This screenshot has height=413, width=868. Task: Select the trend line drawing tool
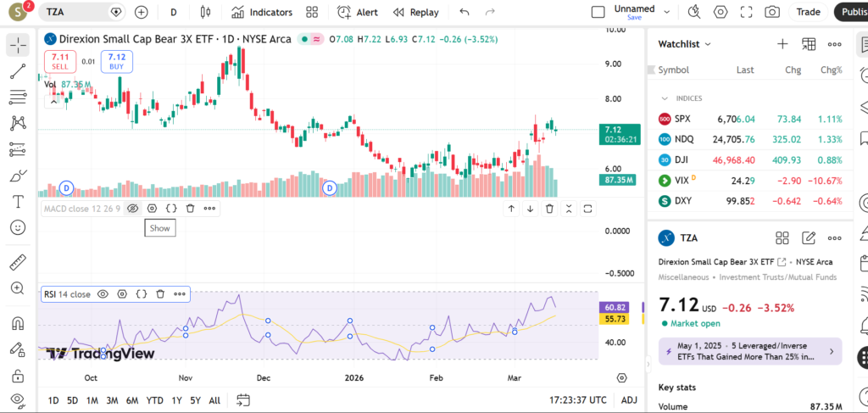click(18, 71)
